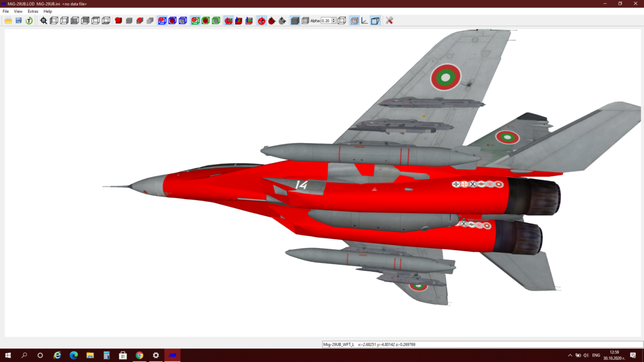The height and width of the screenshot is (362, 644).
Task: Toggle the solid dark gray cube shading mode
Action: pos(295,21)
